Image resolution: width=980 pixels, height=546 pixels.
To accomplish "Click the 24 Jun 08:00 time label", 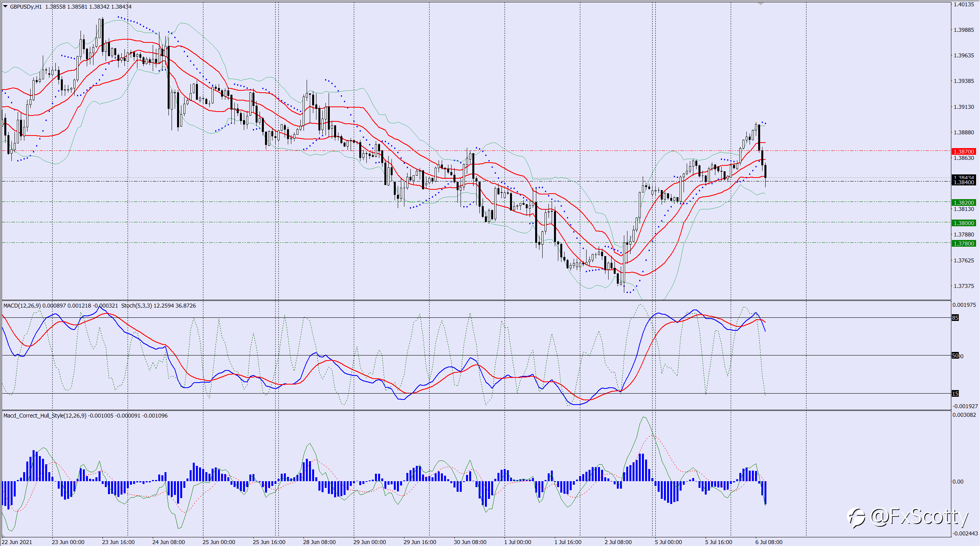I will point(168,542).
